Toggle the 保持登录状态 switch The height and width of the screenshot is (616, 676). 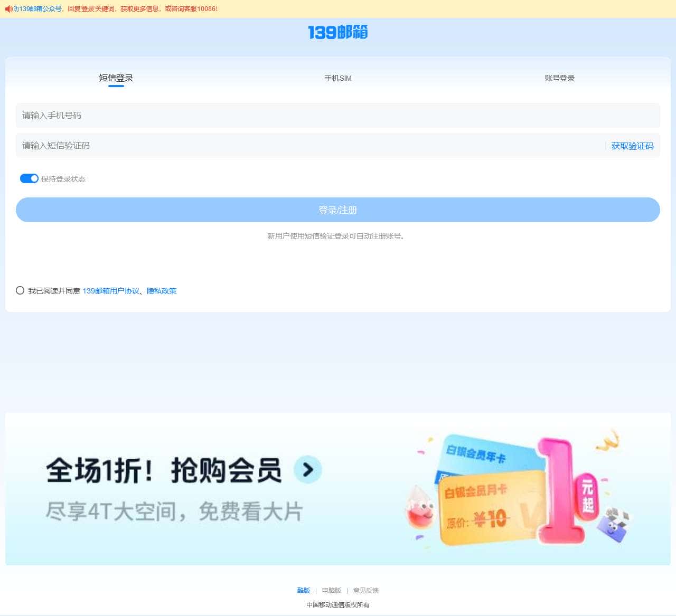point(29,178)
